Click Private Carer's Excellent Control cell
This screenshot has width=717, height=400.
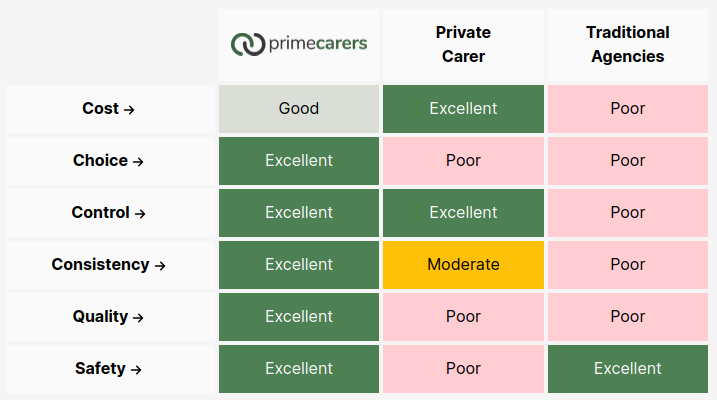tap(463, 213)
